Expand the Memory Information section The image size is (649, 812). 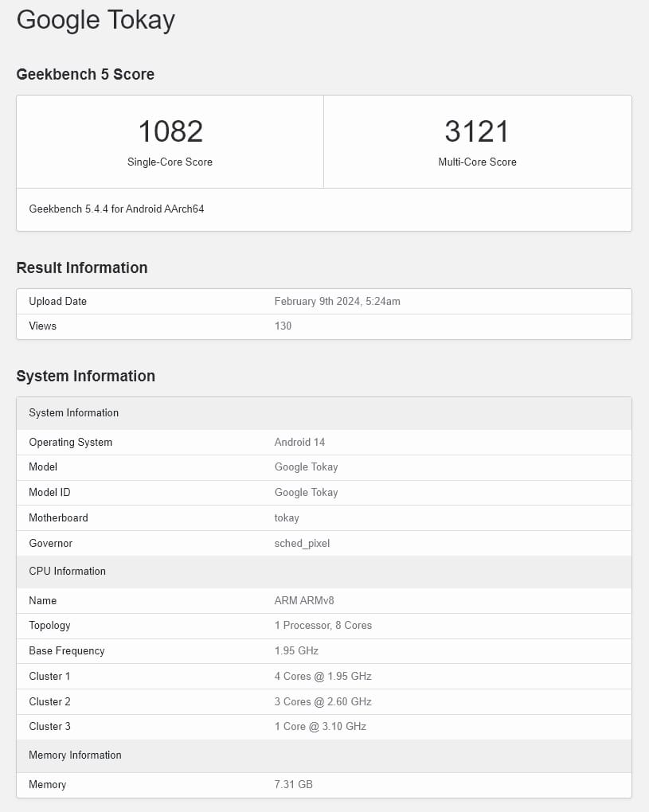pyautogui.click(x=75, y=755)
